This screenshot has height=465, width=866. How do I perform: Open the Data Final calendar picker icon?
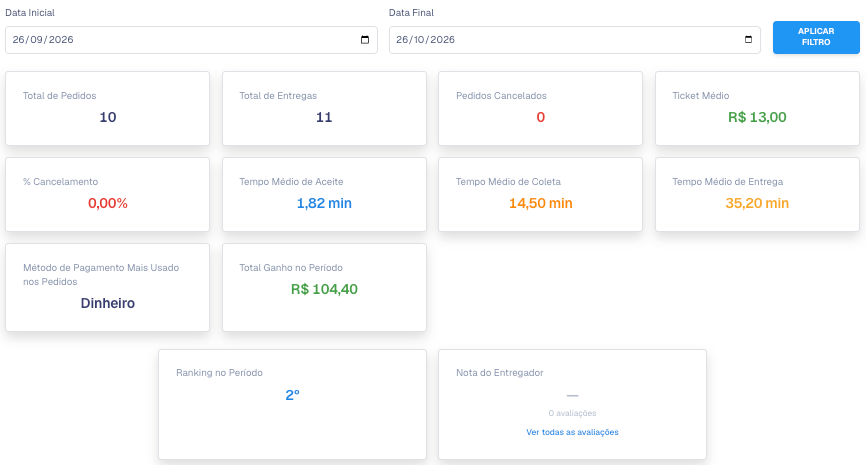(x=748, y=40)
